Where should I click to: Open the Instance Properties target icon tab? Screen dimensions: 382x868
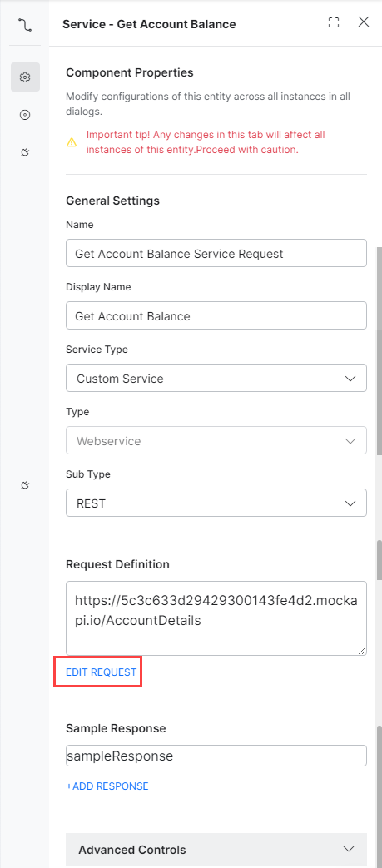(25, 115)
